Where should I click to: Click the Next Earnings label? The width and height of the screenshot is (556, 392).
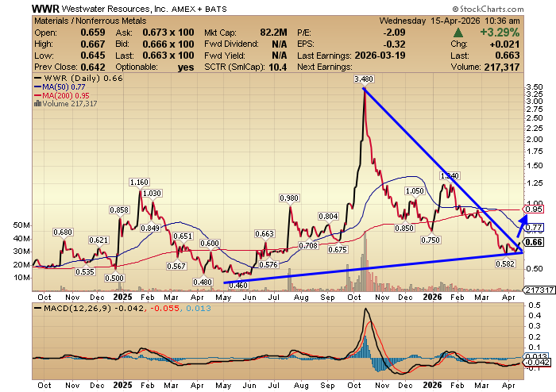[324, 67]
